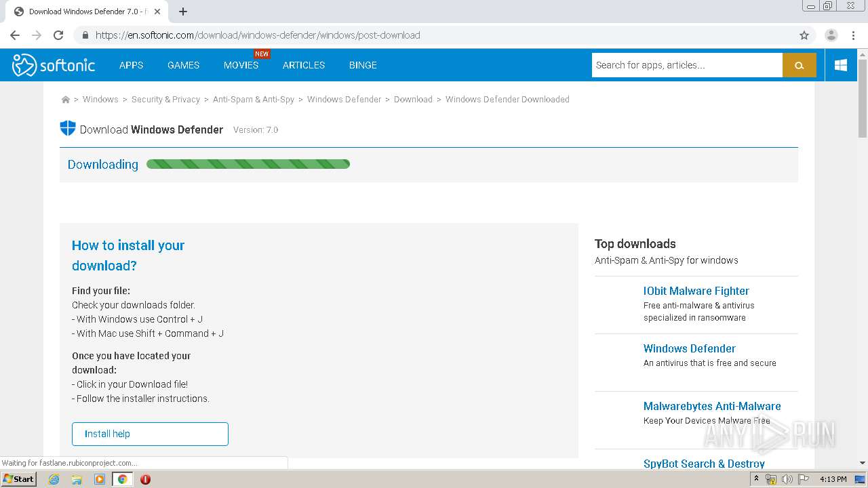Click Security & Privacy breadcrumb
The width and height of the screenshot is (868, 488).
click(x=165, y=100)
